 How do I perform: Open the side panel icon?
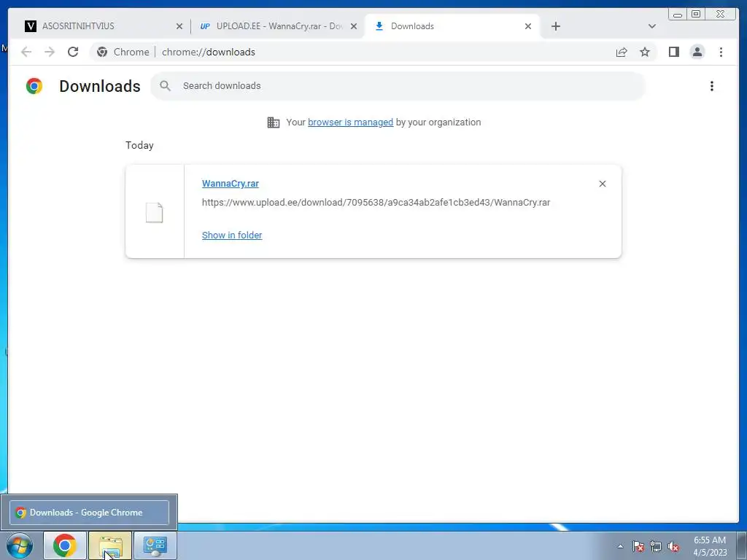click(x=673, y=52)
